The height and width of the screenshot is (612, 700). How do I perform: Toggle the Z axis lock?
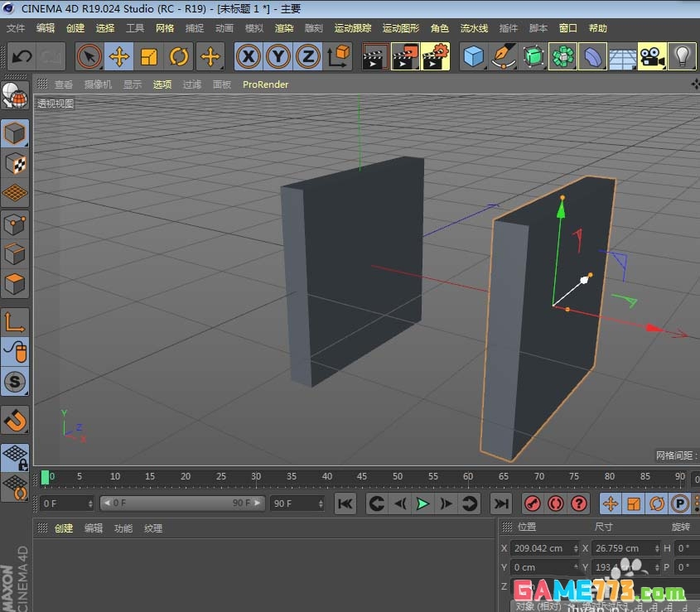309,56
